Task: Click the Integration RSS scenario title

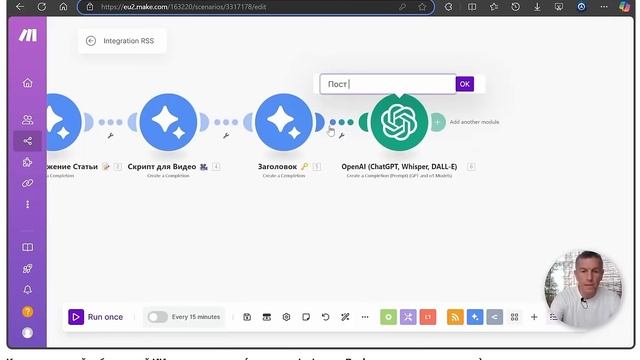Action: (129, 41)
